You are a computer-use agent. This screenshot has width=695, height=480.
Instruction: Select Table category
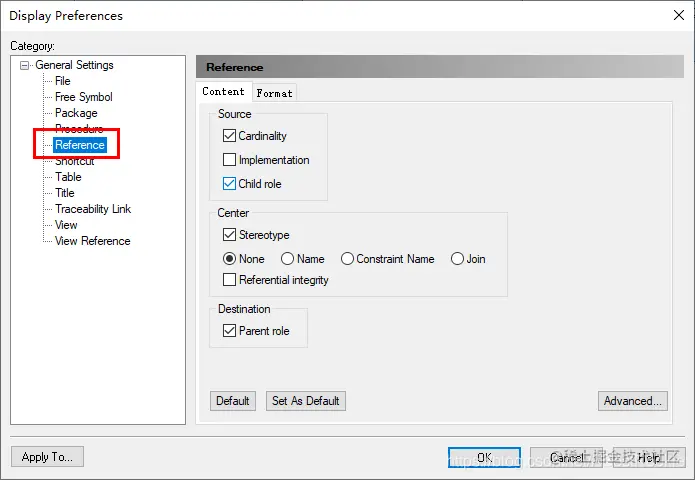coord(68,177)
